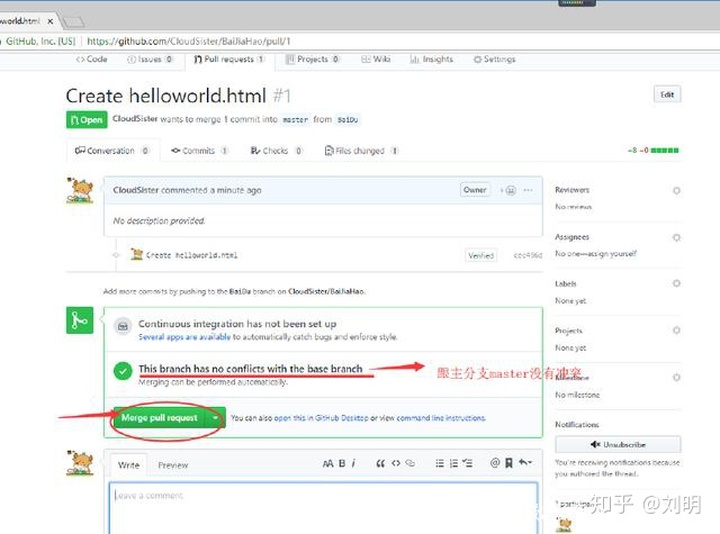The width and height of the screenshot is (720, 534).
Task: Click the bold formatting icon
Action: click(342, 463)
